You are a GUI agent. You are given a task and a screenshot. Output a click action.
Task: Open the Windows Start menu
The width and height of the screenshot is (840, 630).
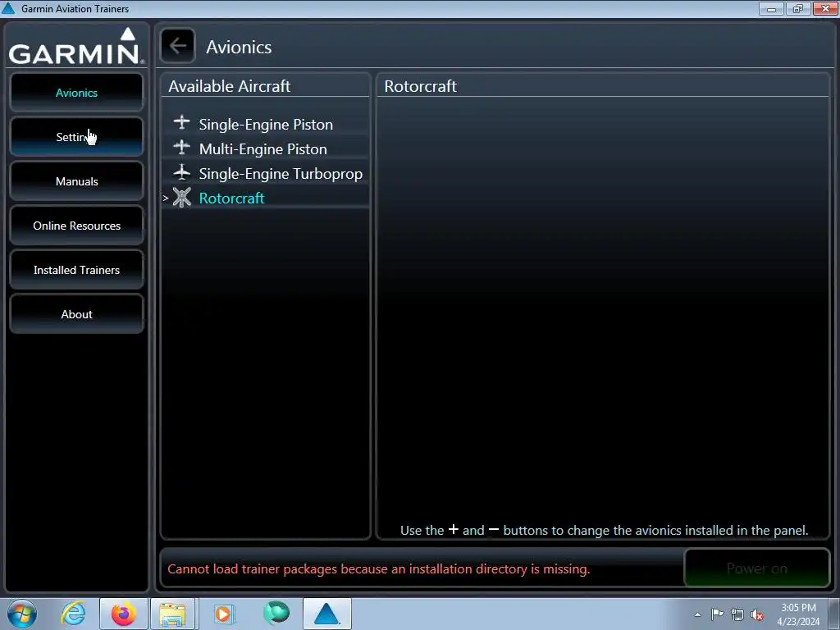tap(22, 614)
